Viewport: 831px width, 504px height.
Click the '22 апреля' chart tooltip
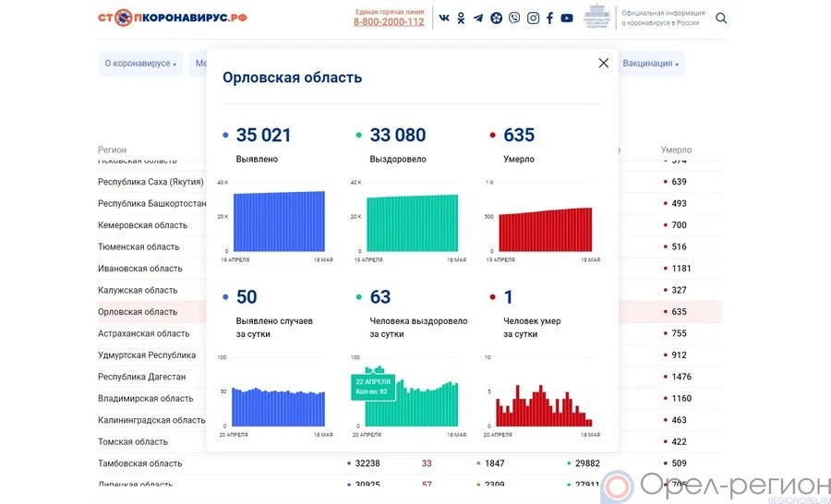click(x=372, y=387)
